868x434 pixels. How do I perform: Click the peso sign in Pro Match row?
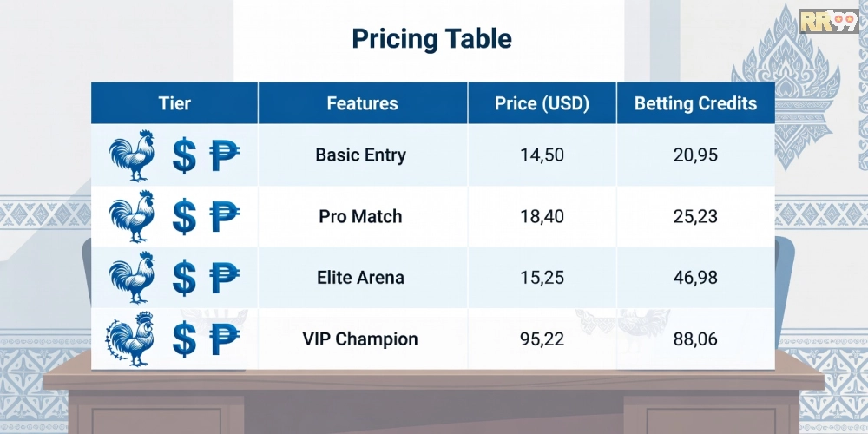coord(225,216)
